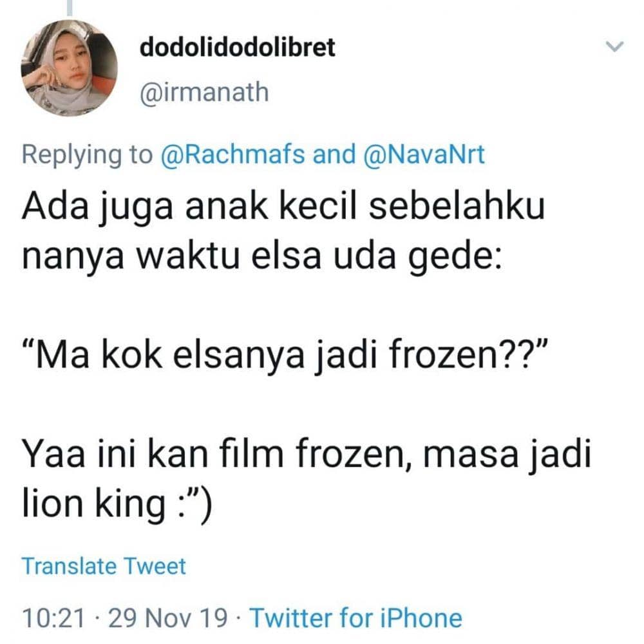
Task: Click the profile avatar of dodolidodolibret
Action: pos(69,68)
